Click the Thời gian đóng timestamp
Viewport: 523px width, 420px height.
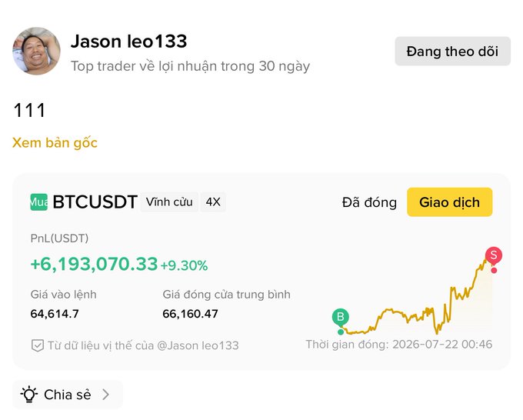399,345
